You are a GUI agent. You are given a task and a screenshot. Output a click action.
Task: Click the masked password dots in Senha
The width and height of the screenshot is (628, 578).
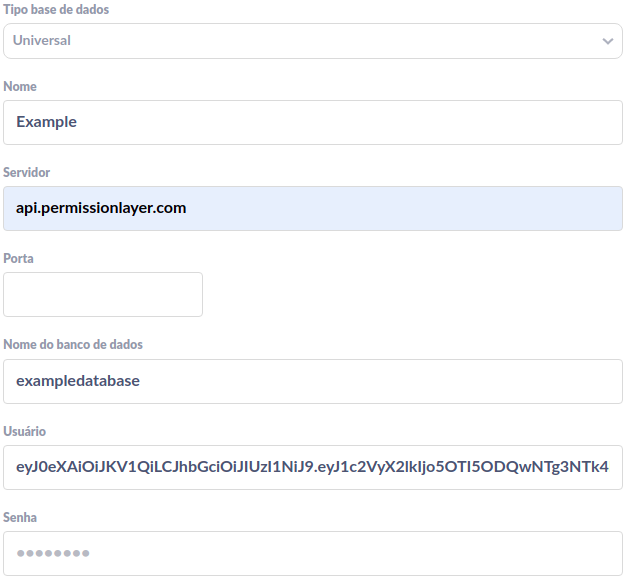tap(53, 553)
